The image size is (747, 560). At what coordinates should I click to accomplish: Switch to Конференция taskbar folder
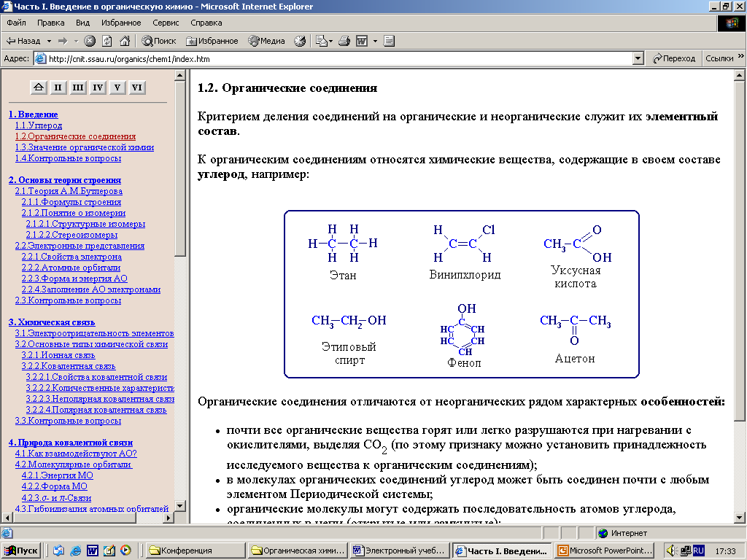196,551
